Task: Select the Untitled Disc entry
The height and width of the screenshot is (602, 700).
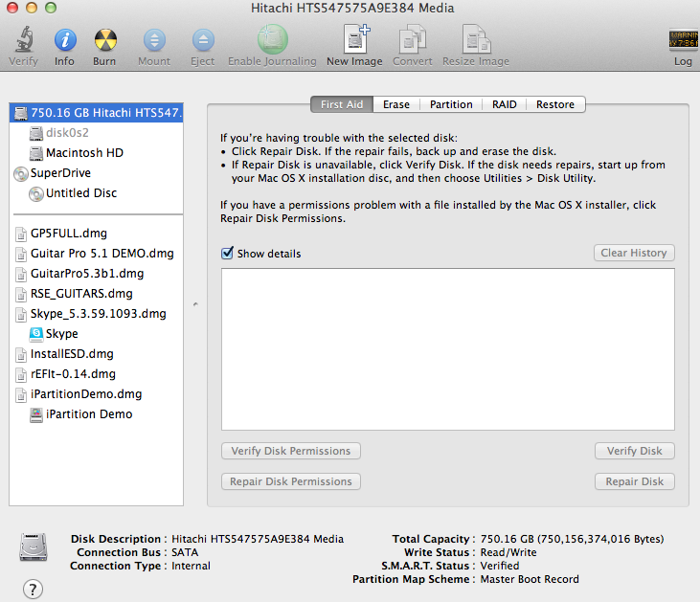Action: click(96, 192)
